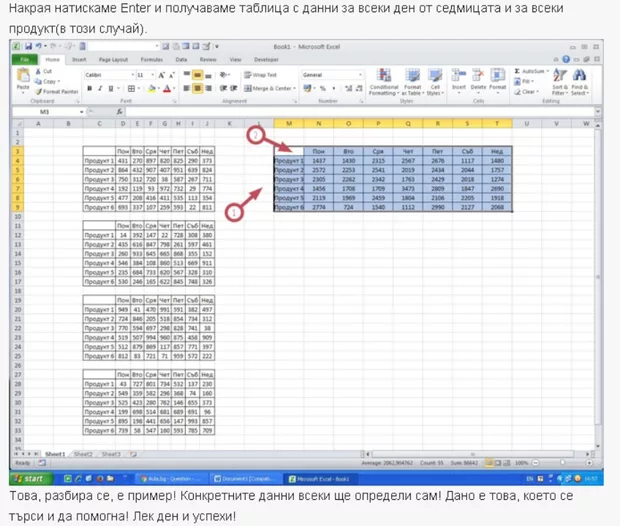
Task: Click the Increase Font Size icon
Action: pyautogui.click(x=161, y=75)
